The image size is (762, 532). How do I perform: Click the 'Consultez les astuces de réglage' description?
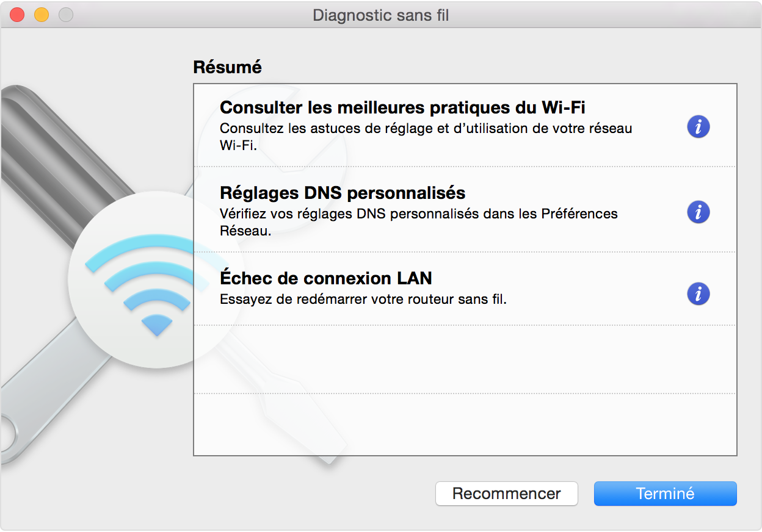tap(426, 137)
